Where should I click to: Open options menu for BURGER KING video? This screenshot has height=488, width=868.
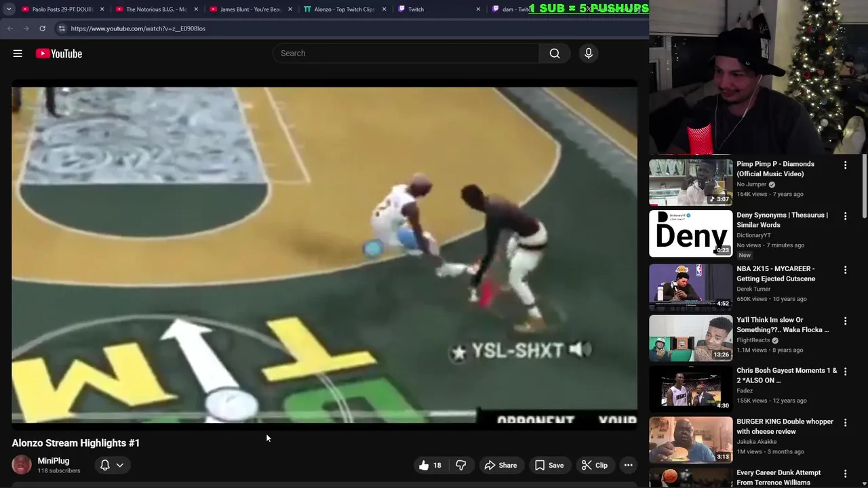point(845,423)
